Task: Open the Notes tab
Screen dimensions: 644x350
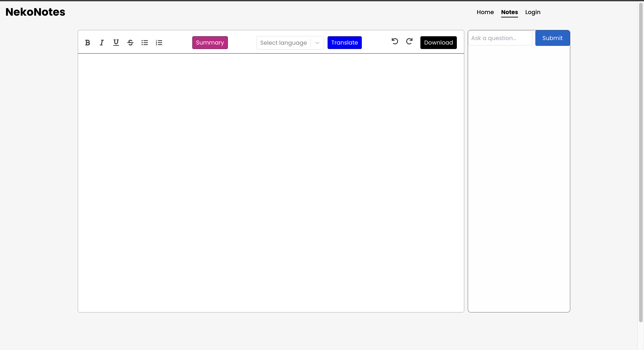Action: [509, 12]
